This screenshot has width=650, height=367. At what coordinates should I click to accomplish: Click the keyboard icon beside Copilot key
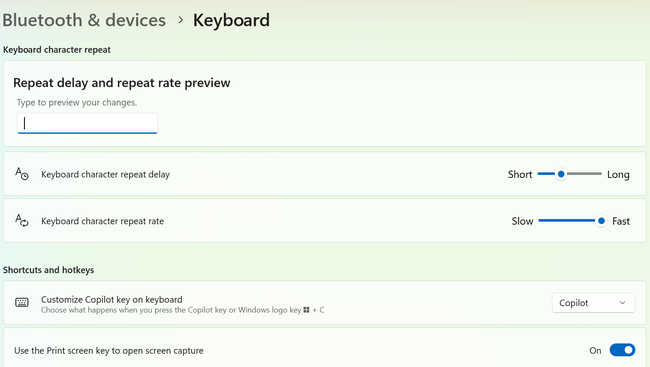pos(22,302)
